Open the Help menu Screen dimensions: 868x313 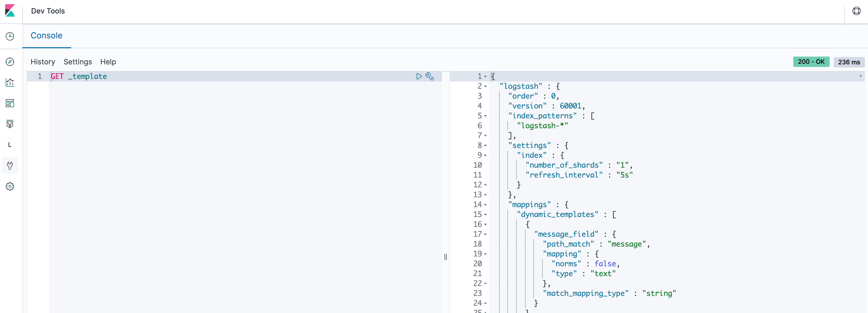coord(108,62)
